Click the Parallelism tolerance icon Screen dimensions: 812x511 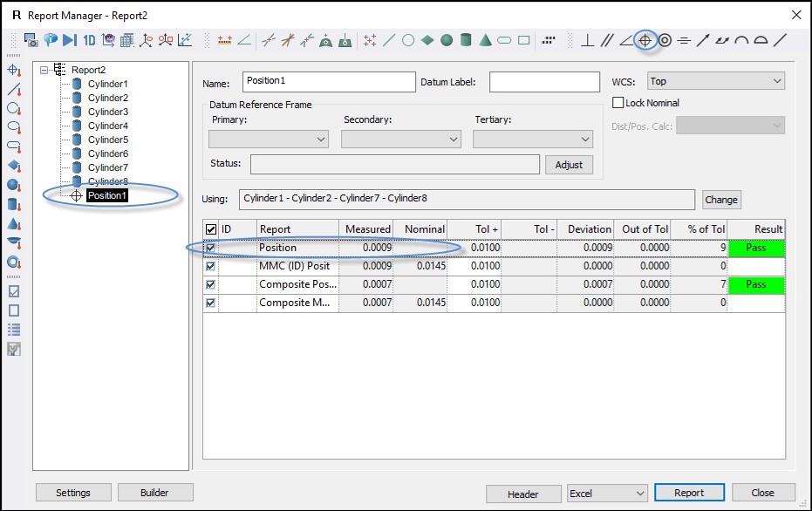coord(607,40)
